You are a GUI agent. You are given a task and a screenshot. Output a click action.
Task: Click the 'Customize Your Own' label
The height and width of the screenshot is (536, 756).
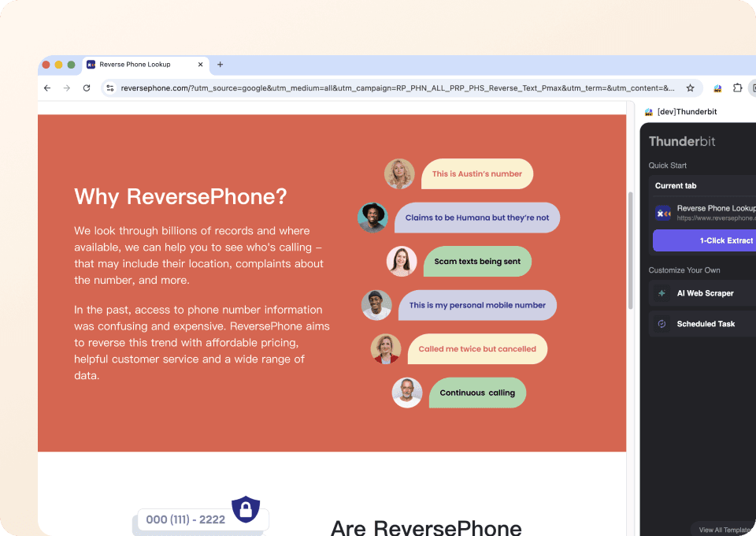point(684,270)
